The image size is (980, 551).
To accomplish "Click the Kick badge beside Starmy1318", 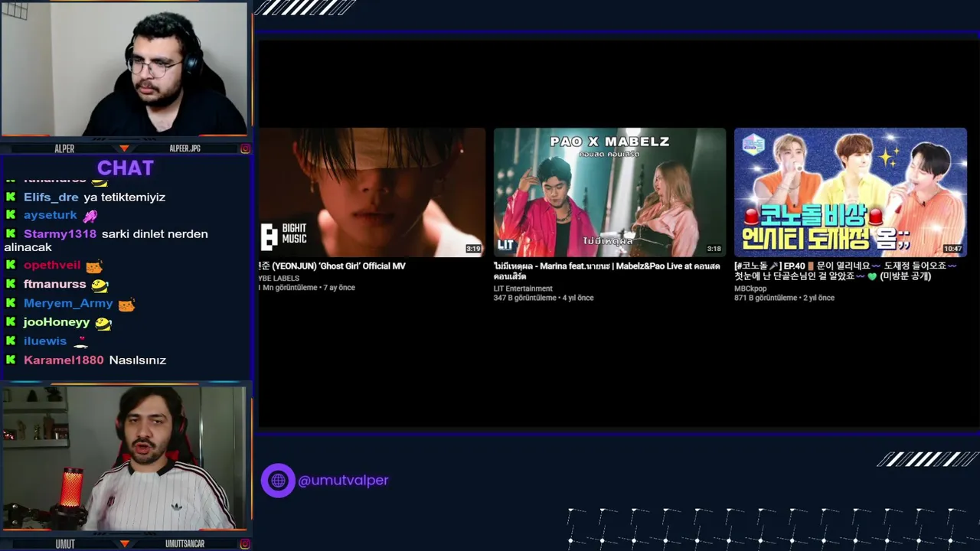I will point(11,233).
